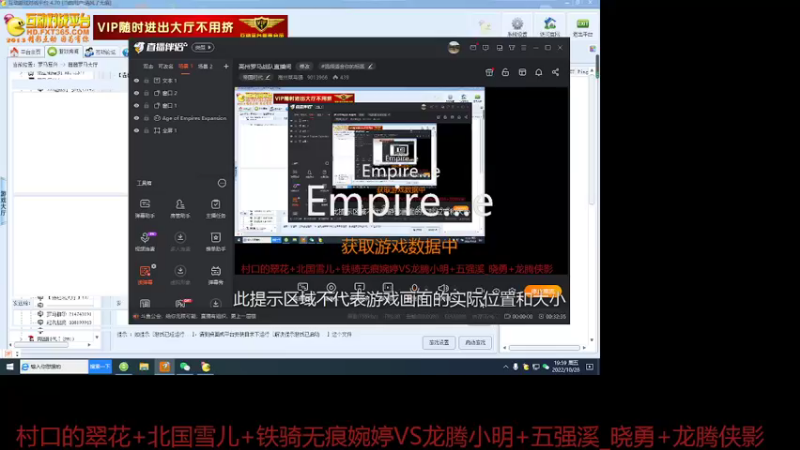Open the 帝国时代 category selector pill
The image size is (800, 450).
256,78
